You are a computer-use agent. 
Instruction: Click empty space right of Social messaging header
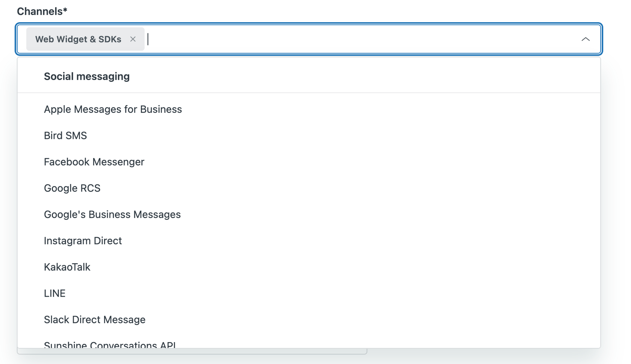[x=357, y=76]
